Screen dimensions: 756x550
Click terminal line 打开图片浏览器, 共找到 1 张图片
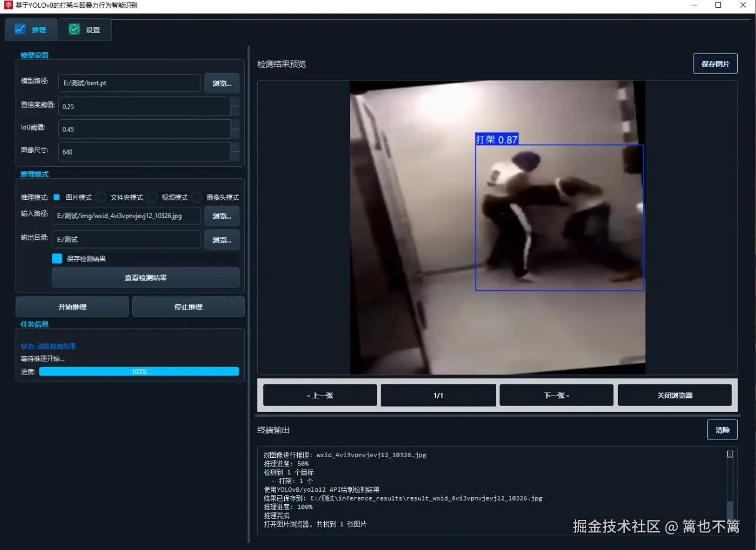pos(315,524)
